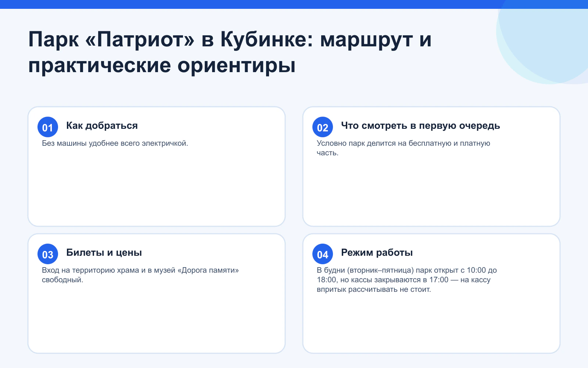Click the 04 number badge
The image size is (588, 368).
323,254
